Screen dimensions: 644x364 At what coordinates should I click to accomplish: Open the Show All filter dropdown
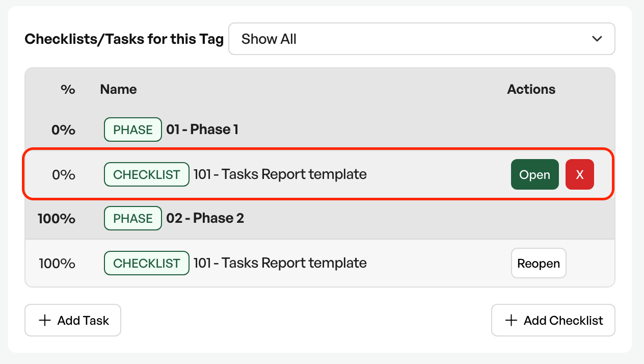click(x=422, y=39)
